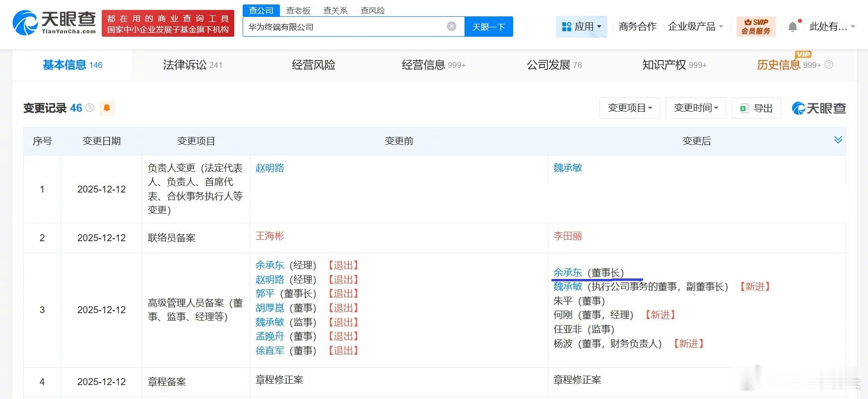The height and width of the screenshot is (399, 868).
Task: Open 孟晚舟 (董事) link
Action: pos(270,336)
